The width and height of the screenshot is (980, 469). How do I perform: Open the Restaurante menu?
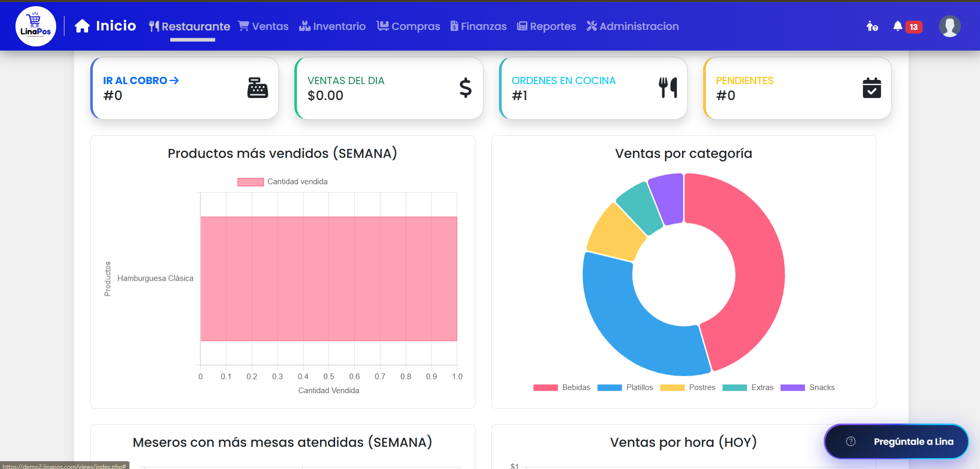tap(190, 26)
